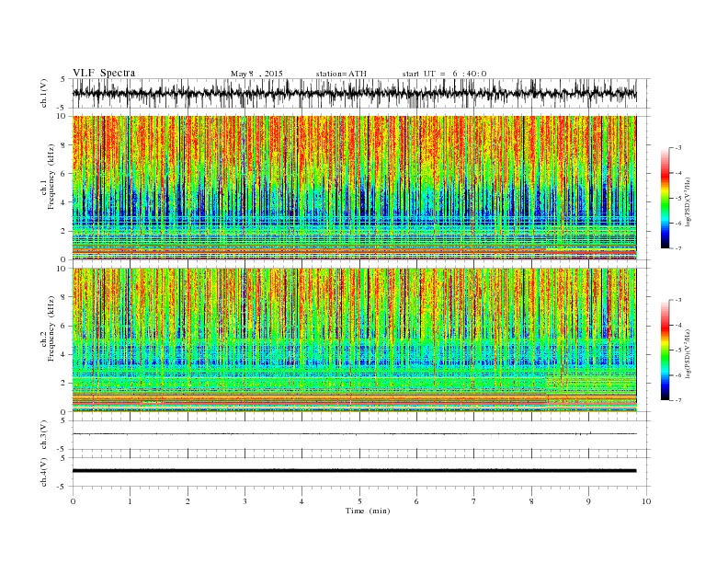Screen dimensions: 728x563
Task: Click the "ch.1(V)" waveform axis label
Action: coord(43,93)
